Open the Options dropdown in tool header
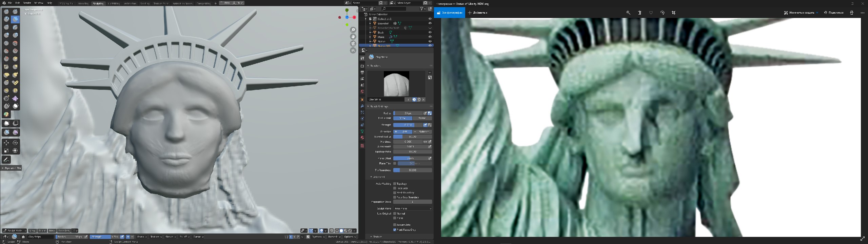Viewport: 868px width, 244px height. [x=350, y=237]
